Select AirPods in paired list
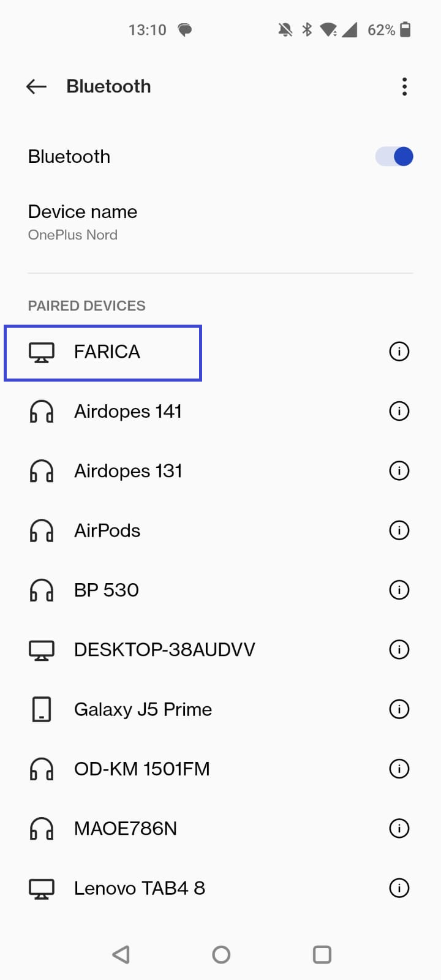 (x=107, y=530)
